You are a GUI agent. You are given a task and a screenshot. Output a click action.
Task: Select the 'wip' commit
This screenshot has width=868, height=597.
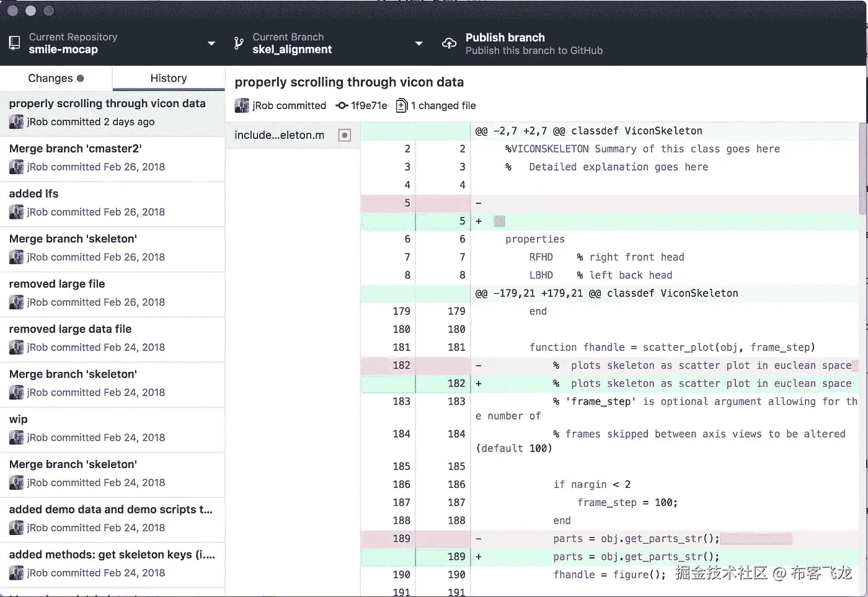tap(112, 430)
